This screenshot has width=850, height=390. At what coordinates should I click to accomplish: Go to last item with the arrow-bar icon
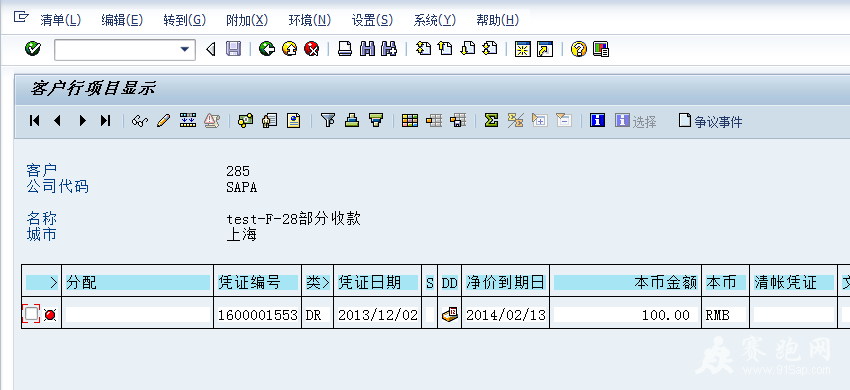coord(105,120)
